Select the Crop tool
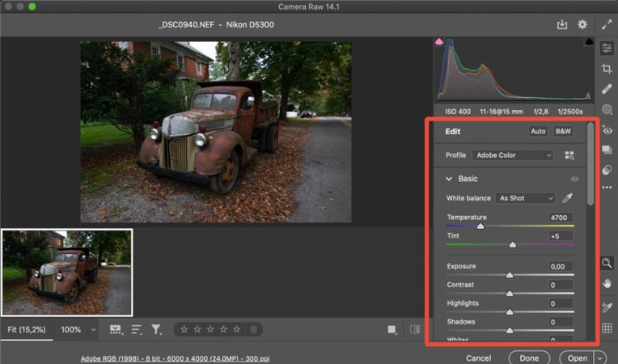This screenshot has width=618, height=364. pyautogui.click(x=607, y=69)
